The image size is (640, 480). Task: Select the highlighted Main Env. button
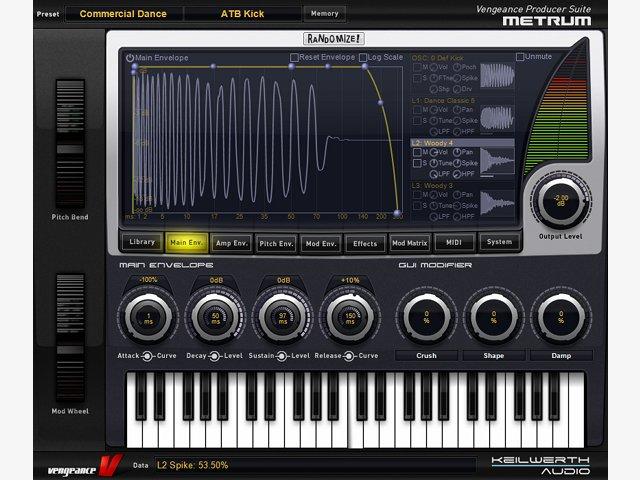click(187, 243)
